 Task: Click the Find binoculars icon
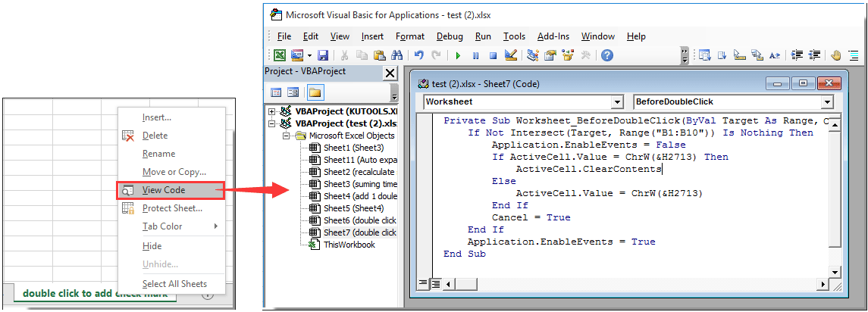[x=396, y=55]
